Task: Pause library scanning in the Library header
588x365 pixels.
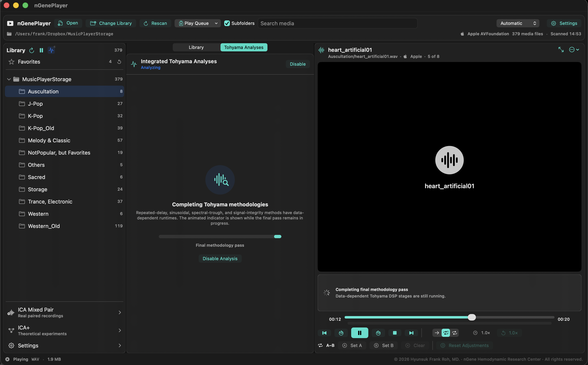Action: [x=41, y=50]
